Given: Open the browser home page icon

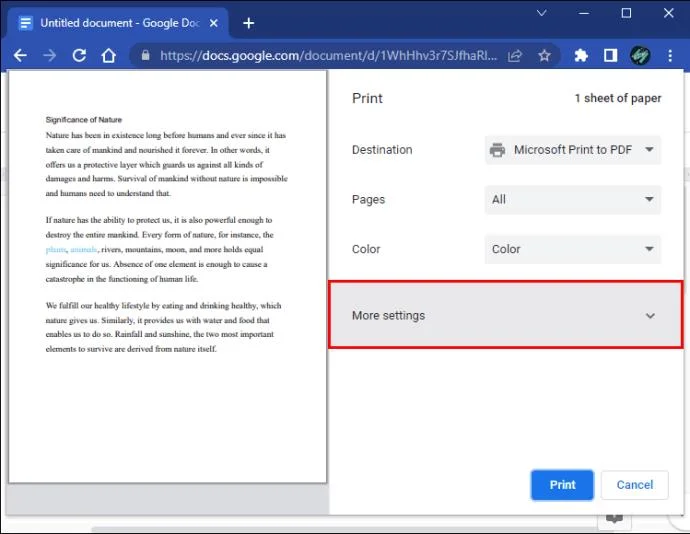Looking at the screenshot, I should coord(108,55).
